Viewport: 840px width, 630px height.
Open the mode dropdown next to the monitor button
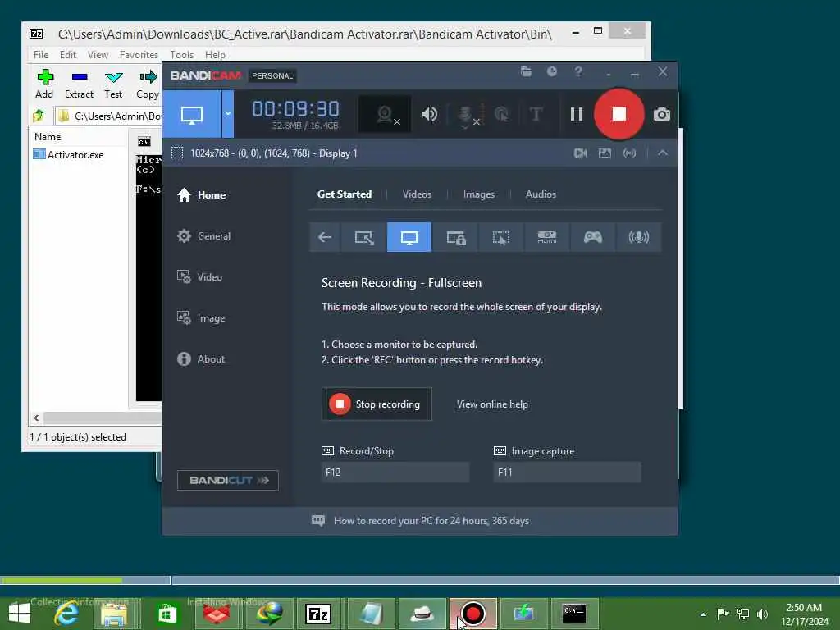(228, 113)
